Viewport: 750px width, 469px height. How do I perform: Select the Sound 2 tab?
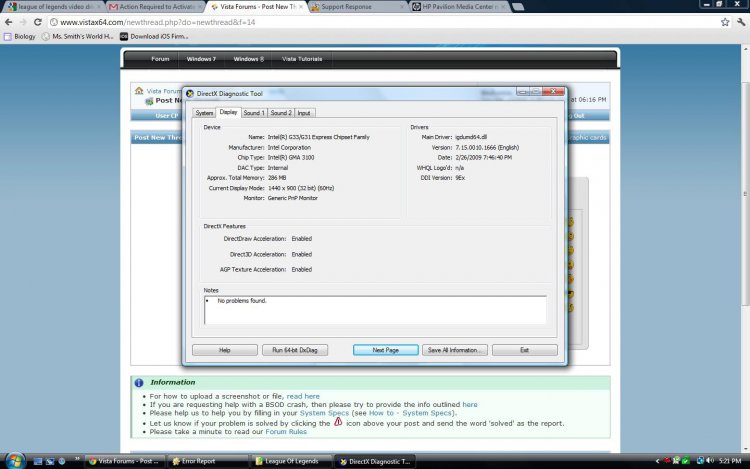281,113
